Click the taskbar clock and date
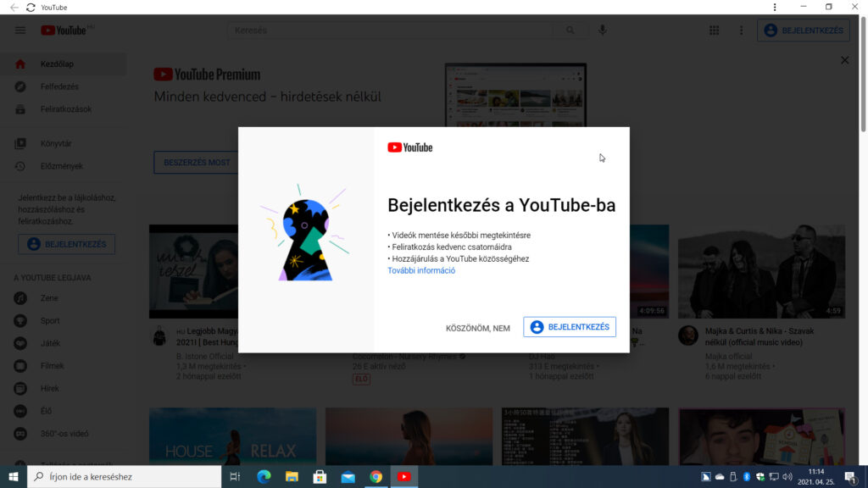Screen dimensions: 868x488 click(816, 476)
